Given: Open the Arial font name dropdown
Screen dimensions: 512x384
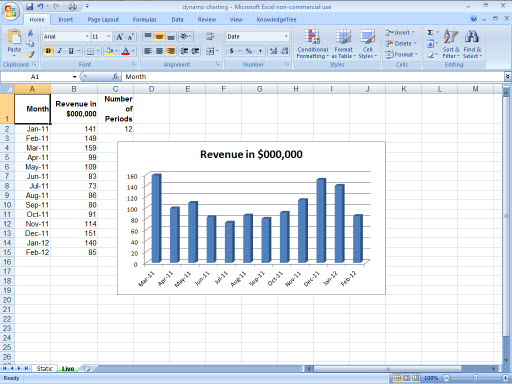Looking at the screenshot, I should (87, 36).
